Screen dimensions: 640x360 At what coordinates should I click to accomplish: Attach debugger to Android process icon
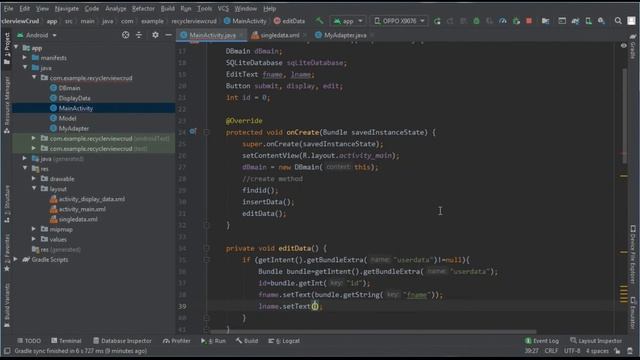click(x=516, y=21)
